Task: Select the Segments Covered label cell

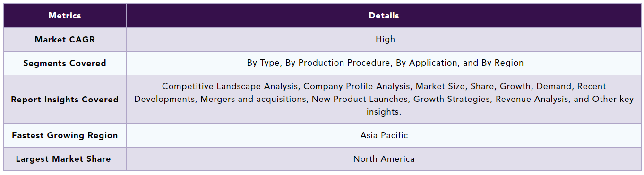Action: pyautogui.click(x=65, y=63)
